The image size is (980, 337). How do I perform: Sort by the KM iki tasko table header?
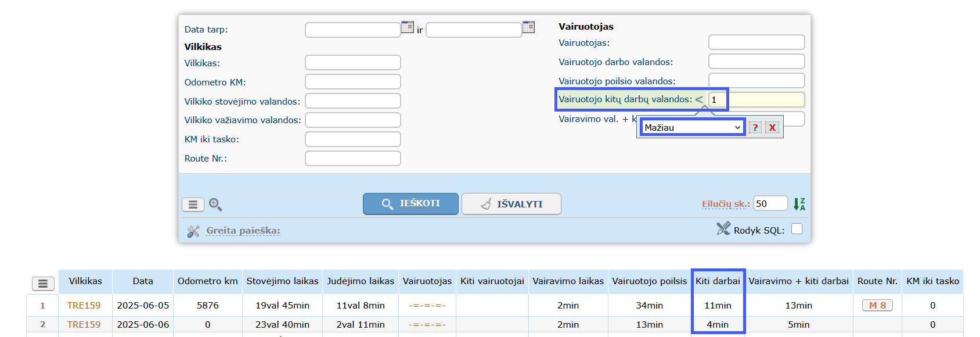pos(933,281)
